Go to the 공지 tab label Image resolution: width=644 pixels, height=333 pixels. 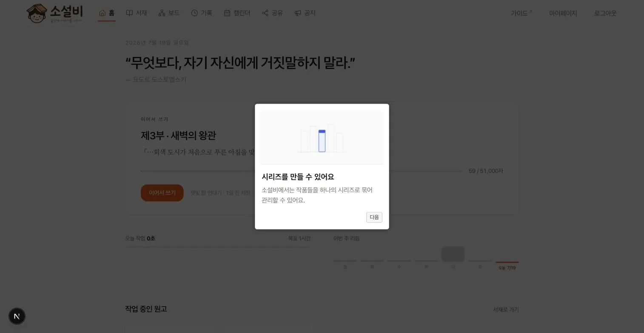tap(310, 13)
